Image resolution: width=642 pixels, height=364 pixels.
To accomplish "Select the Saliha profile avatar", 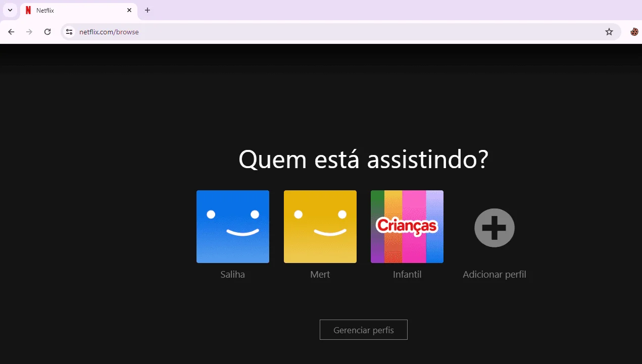I will coord(233,227).
